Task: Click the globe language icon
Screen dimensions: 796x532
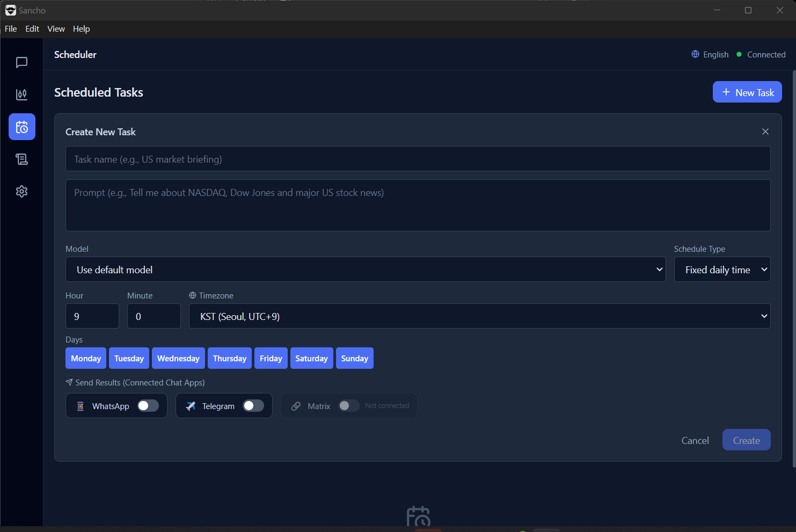Action: 695,54
